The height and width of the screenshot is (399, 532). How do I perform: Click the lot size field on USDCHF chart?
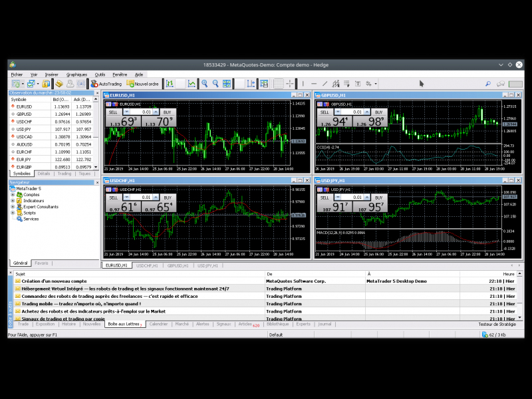point(140,198)
